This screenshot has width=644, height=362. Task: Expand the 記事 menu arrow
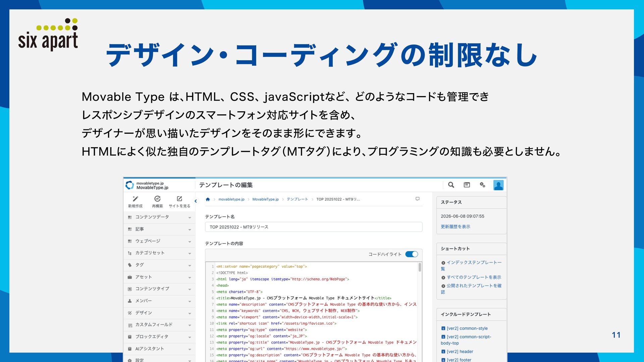click(190, 230)
